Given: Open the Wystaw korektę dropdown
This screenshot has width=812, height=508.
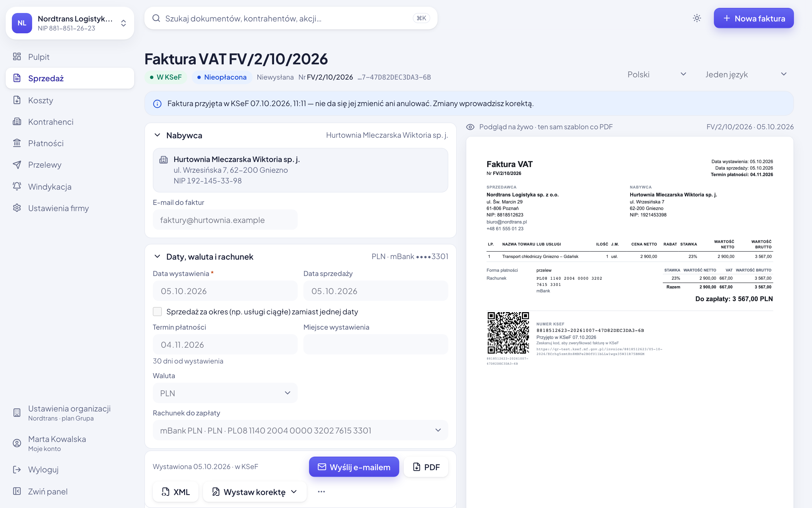Looking at the screenshot, I should pos(255,492).
